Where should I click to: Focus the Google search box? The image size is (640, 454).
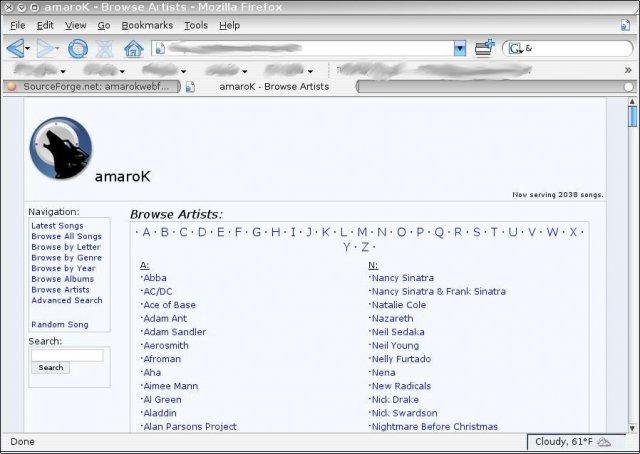pos(578,49)
